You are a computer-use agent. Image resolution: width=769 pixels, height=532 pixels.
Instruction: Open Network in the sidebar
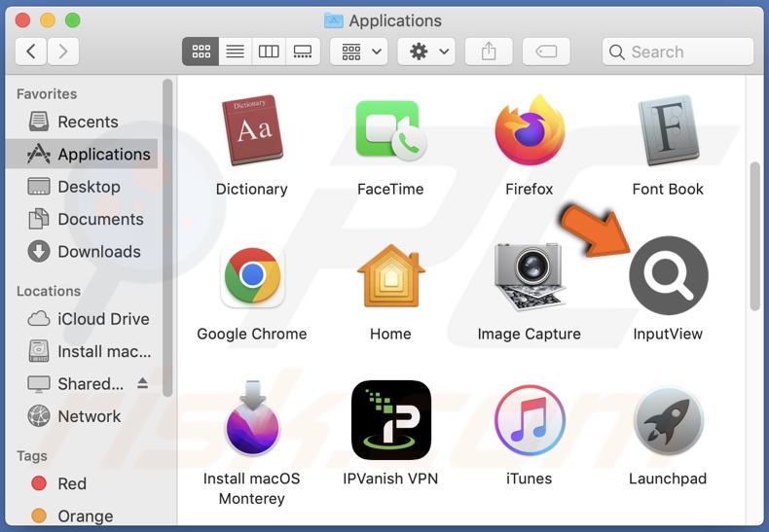click(84, 416)
